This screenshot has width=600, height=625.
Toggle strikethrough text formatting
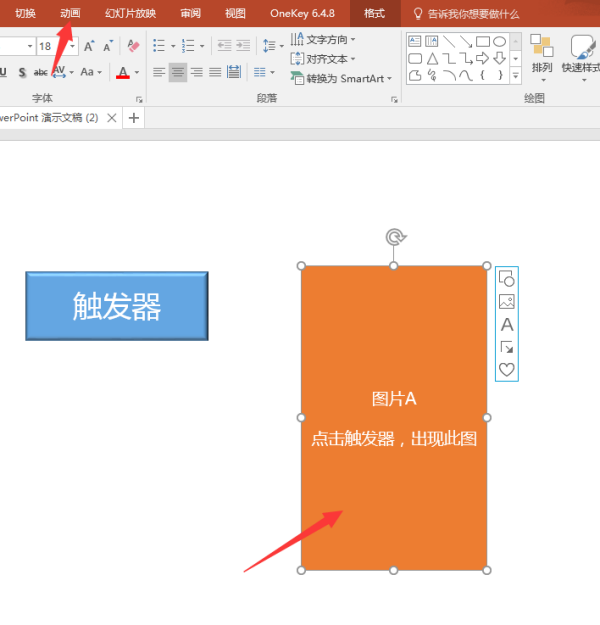(40, 72)
